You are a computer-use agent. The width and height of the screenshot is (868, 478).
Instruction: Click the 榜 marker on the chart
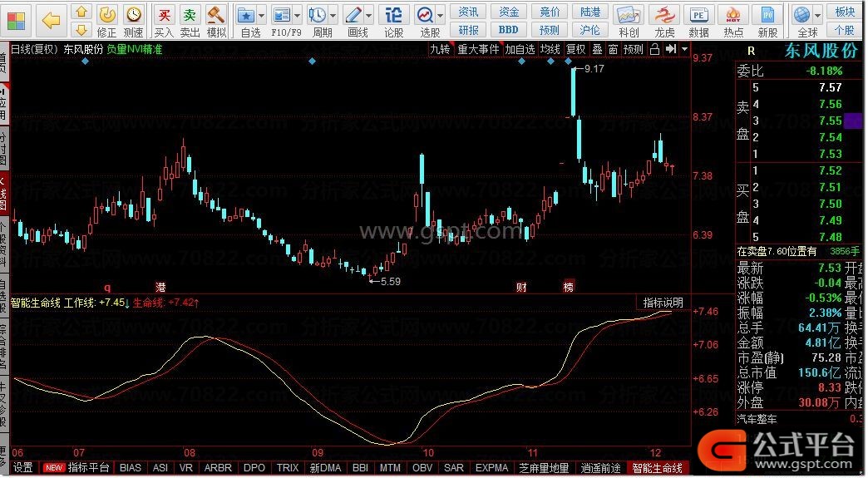click(569, 287)
